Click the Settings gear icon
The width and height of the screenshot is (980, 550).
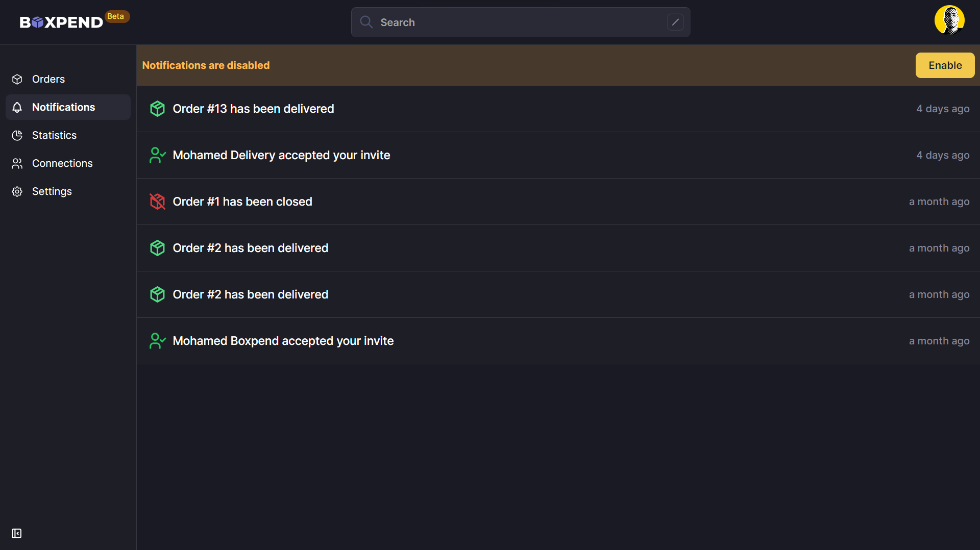click(x=17, y=191)
